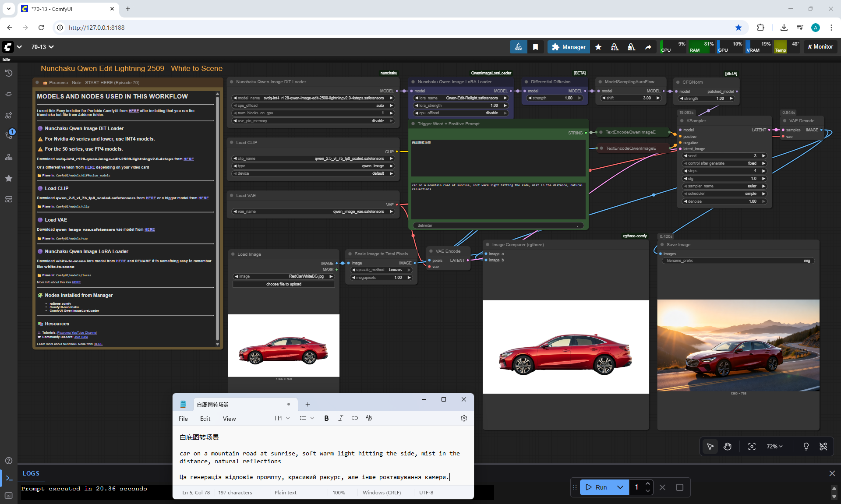Click the bookmark icon in ComfyUI toolbar
The width and height of the screenshot is (841, 504).
[535, 47]
